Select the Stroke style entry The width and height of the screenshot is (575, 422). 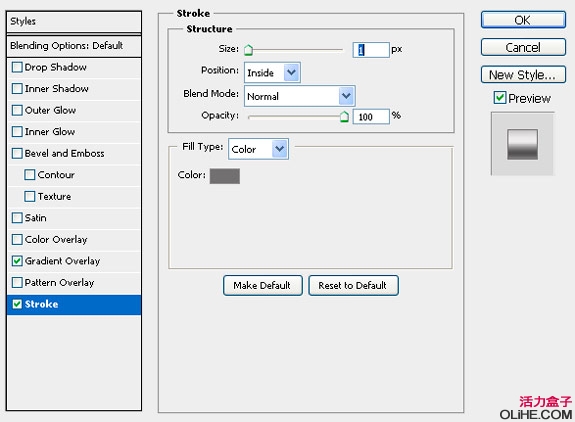(x=74, y=304)
